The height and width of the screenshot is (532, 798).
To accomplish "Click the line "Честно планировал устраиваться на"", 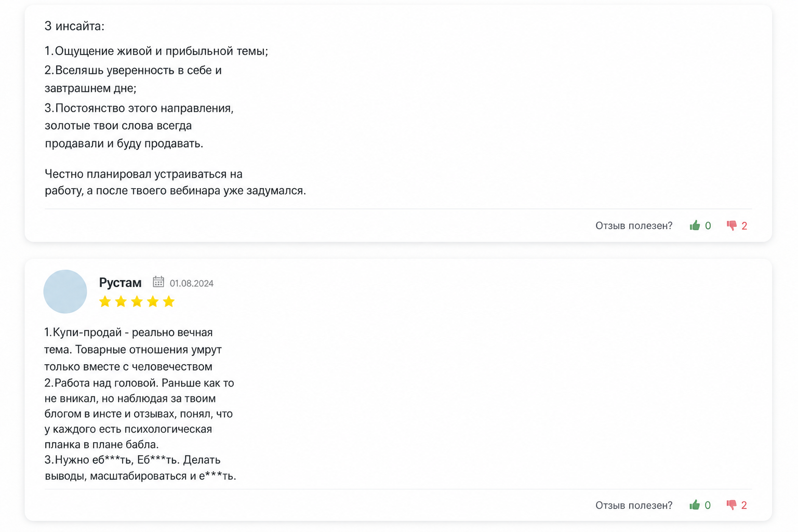I will [143, 174].
